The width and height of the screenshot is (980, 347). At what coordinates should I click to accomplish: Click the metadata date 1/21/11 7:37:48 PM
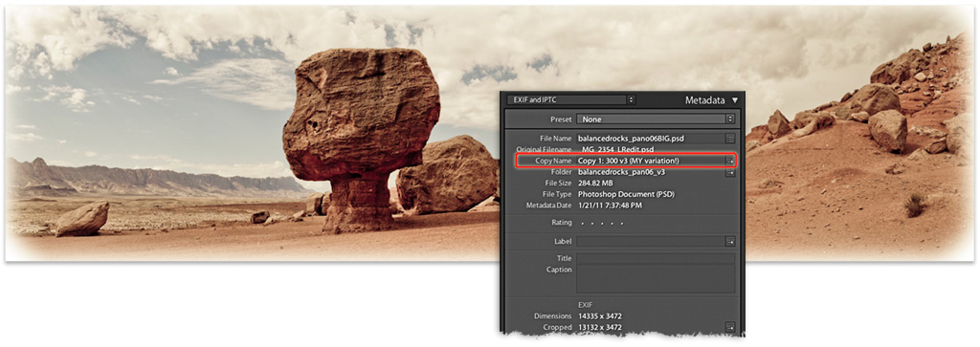pos(610,206)
